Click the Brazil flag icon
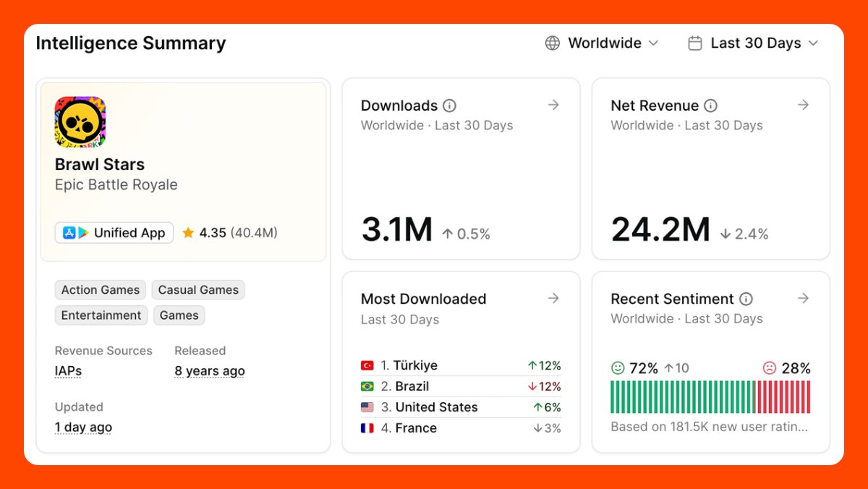The image size is (868, 489). (x=367, y=386)
